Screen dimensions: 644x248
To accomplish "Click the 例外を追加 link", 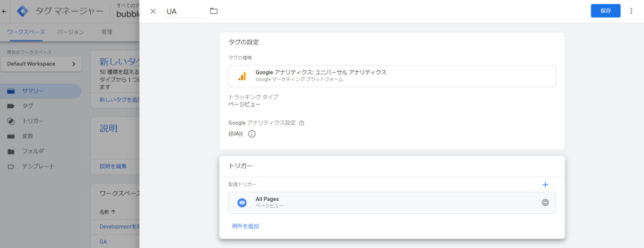I will [245, 226].
